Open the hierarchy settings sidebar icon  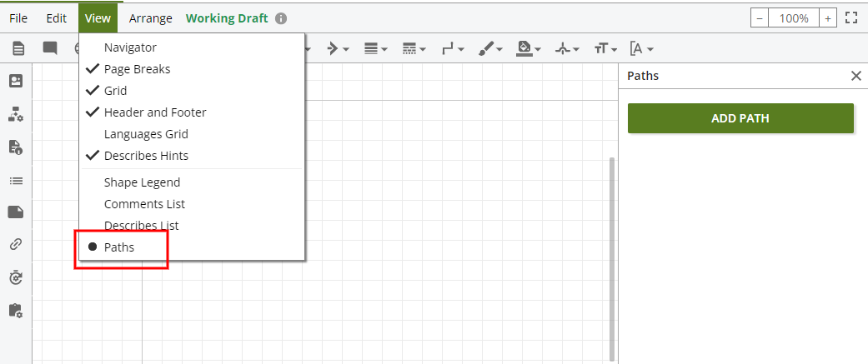15,114
